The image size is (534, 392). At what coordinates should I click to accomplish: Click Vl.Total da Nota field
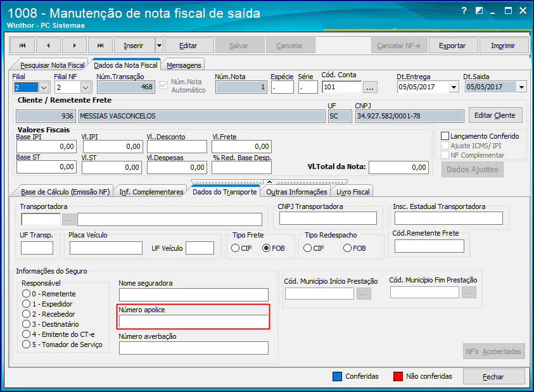[x=398, y=167]
